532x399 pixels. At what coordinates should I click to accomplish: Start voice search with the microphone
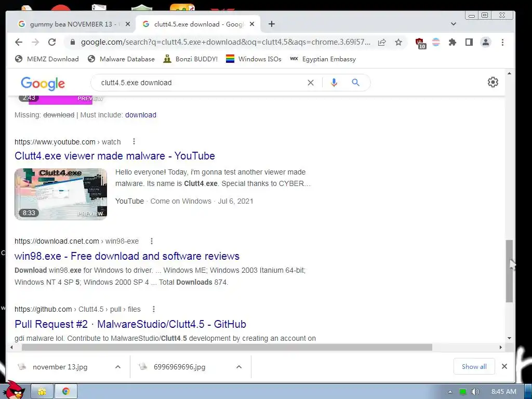334,83
